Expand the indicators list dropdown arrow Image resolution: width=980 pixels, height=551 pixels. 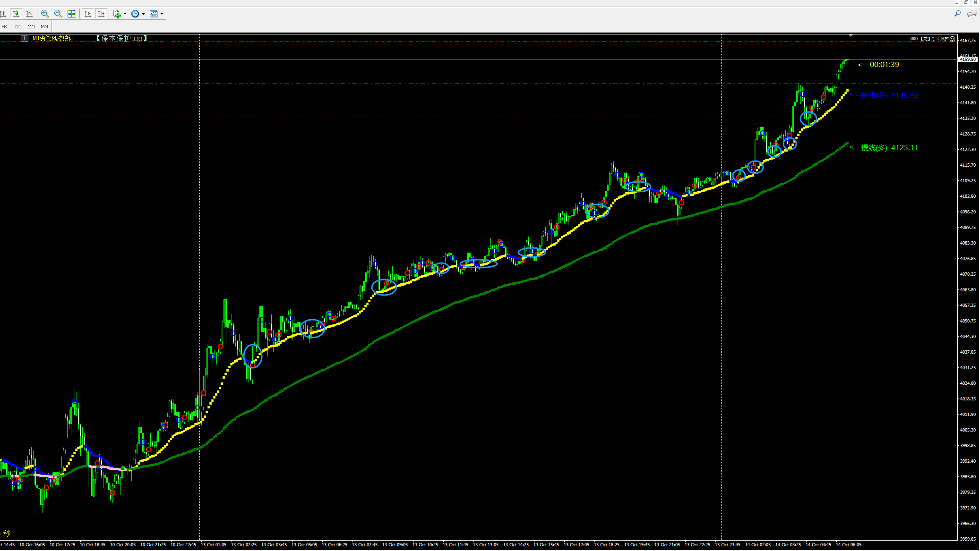coord(125,14)
